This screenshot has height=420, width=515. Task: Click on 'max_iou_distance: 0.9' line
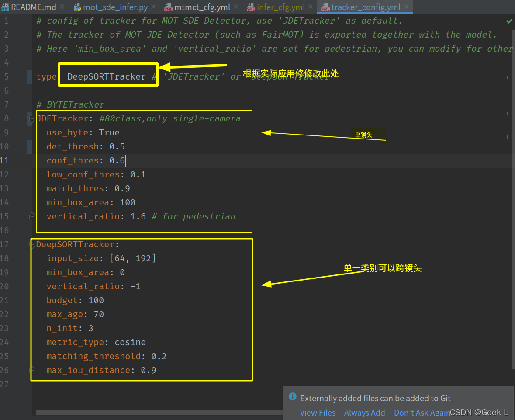click(x=101, y=370)
